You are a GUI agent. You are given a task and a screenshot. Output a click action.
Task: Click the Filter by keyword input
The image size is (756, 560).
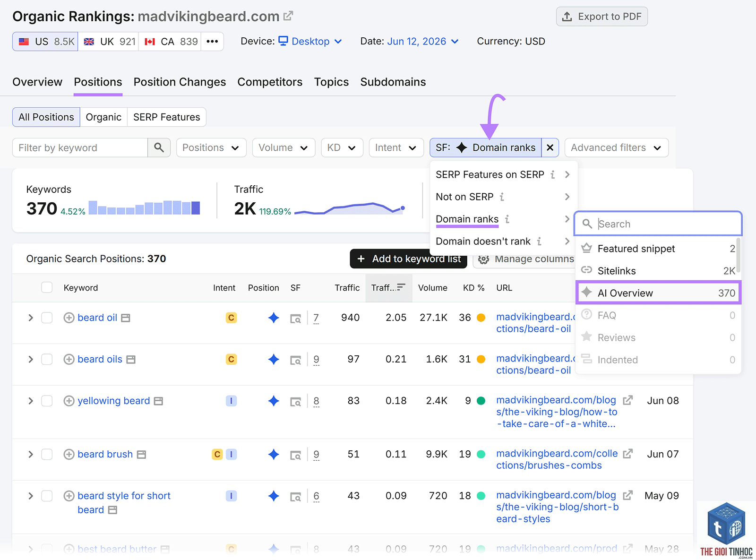[x=80, y=147]
